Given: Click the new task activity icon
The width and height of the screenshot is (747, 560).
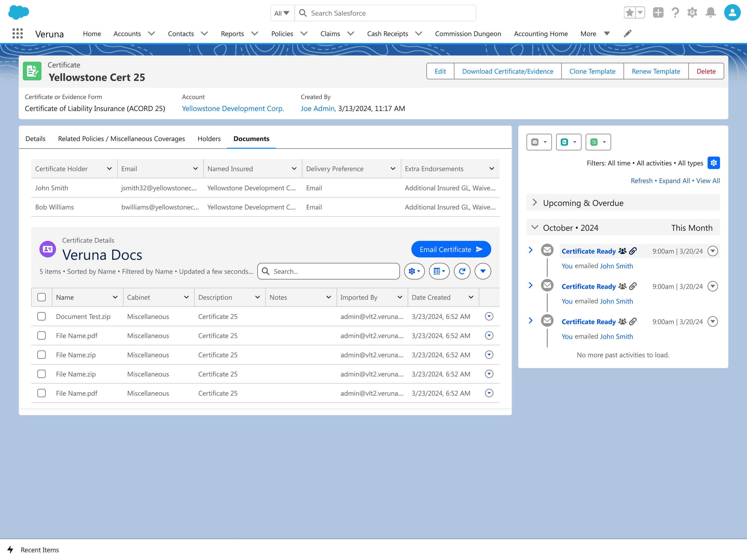Looking at the screenshot, I should (594, 142).
